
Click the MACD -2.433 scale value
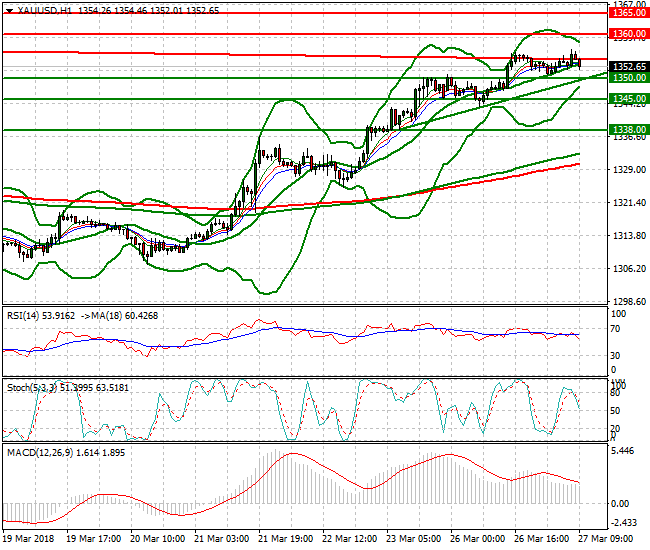(624, 523)
